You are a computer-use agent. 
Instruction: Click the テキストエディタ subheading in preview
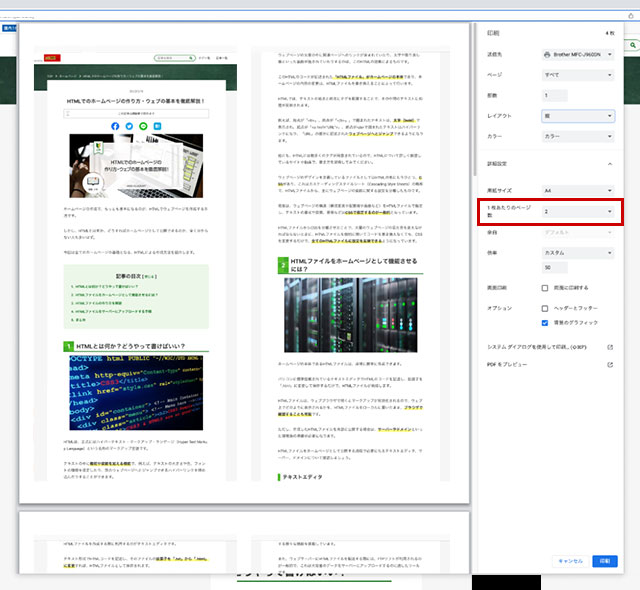(x=302, y=477)
